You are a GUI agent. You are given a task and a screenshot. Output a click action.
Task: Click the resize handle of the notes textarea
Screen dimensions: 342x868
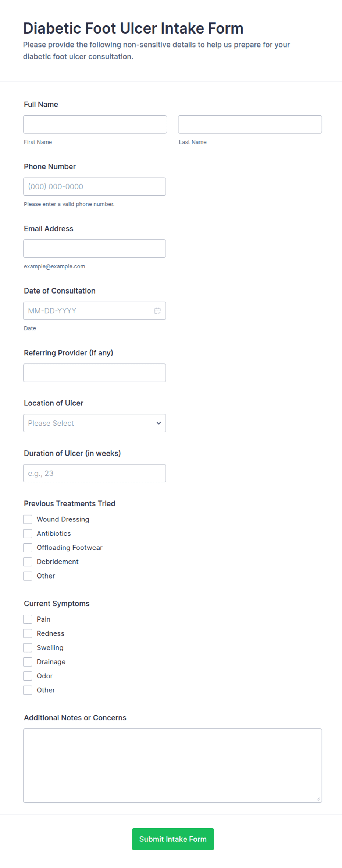coord(318,799)
